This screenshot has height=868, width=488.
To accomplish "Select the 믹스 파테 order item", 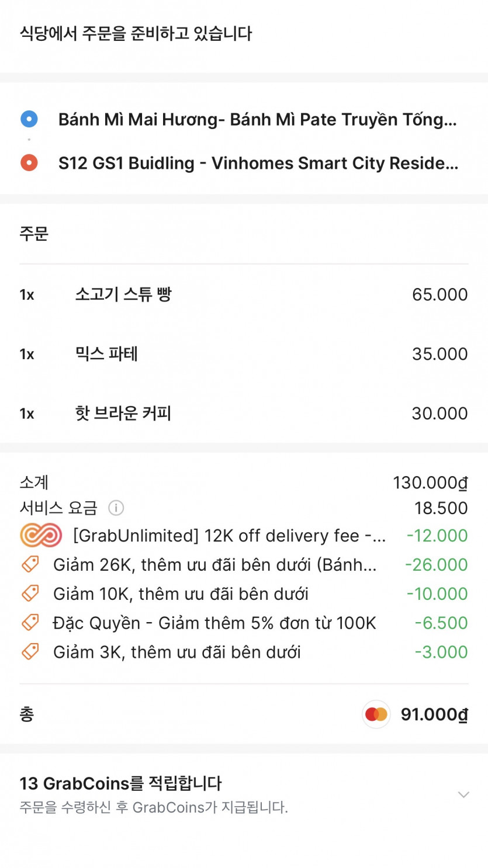I will tap(106, 354).
